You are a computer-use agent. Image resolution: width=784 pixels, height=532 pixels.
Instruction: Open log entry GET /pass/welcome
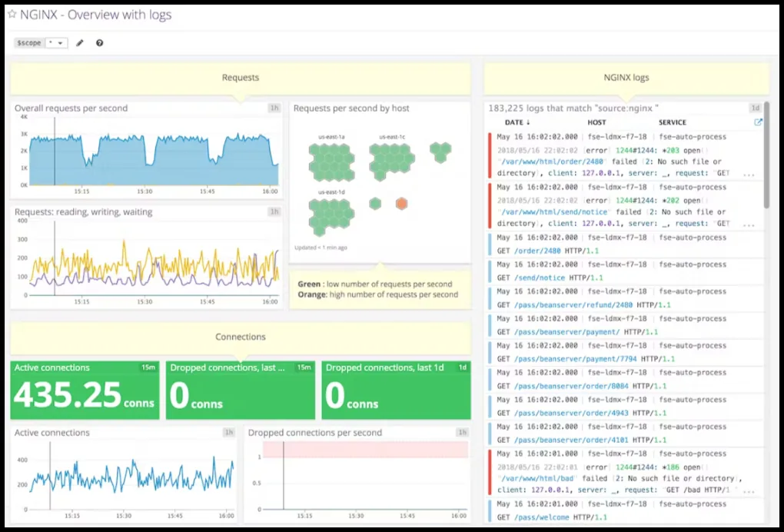click(x=626, y=510)
